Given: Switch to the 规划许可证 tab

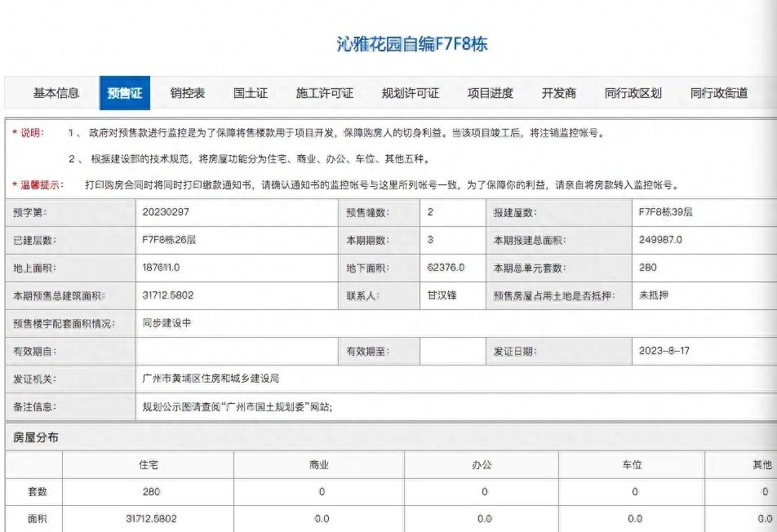Looking at the screenshot, I should (x=411, y=92).
